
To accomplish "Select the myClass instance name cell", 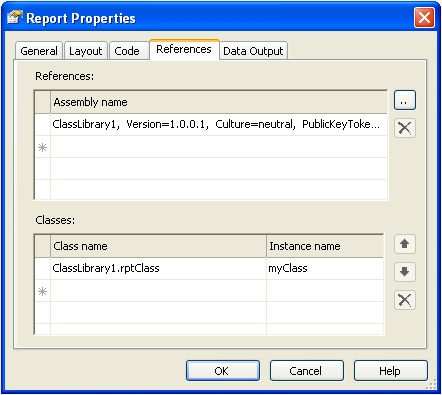I will [x=325, y=268].
